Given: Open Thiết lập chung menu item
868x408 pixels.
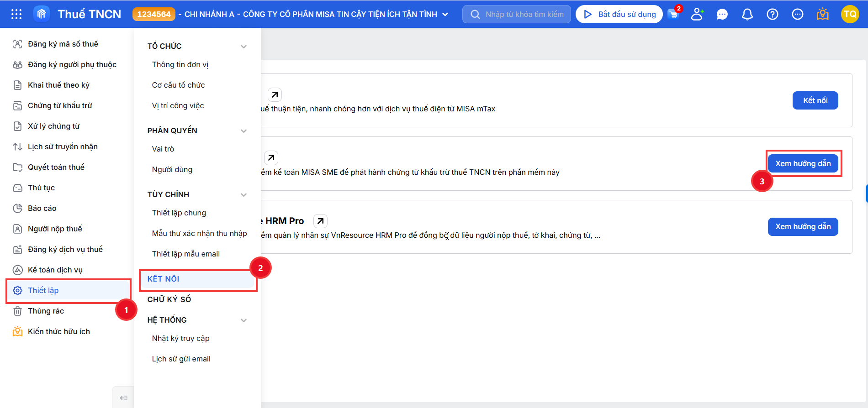Looking at the screenshot, I should click(x=179, y=213).
